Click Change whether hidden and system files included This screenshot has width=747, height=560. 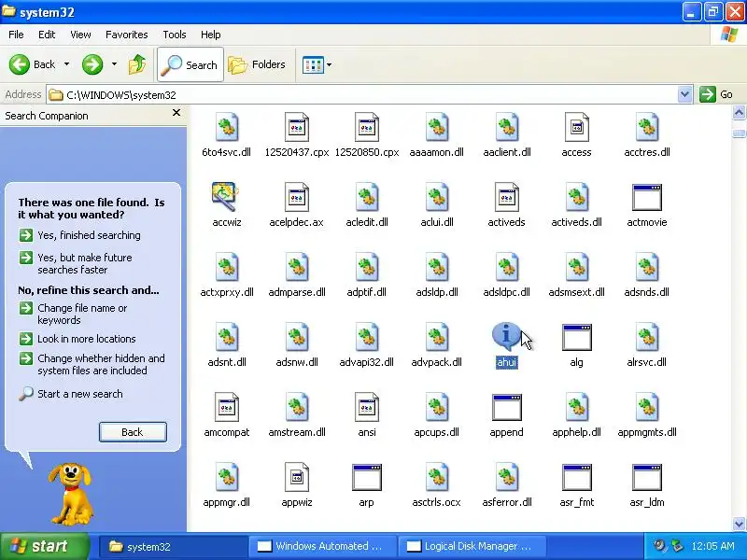tap(92, 364)
